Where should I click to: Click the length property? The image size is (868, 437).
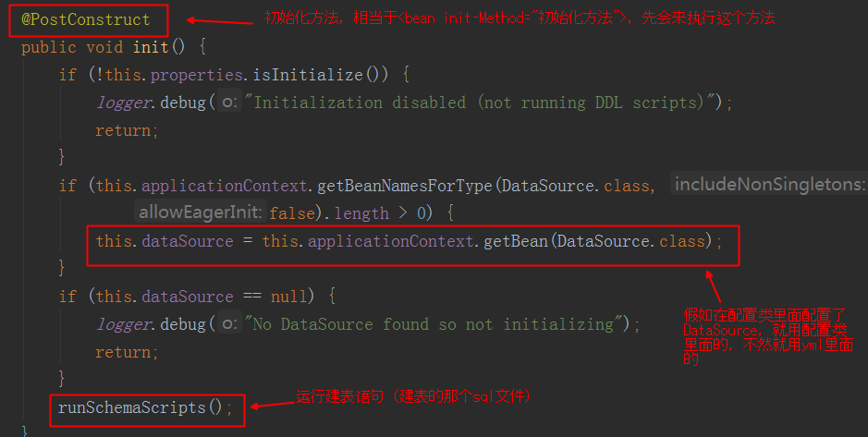(x=361, y=213)
